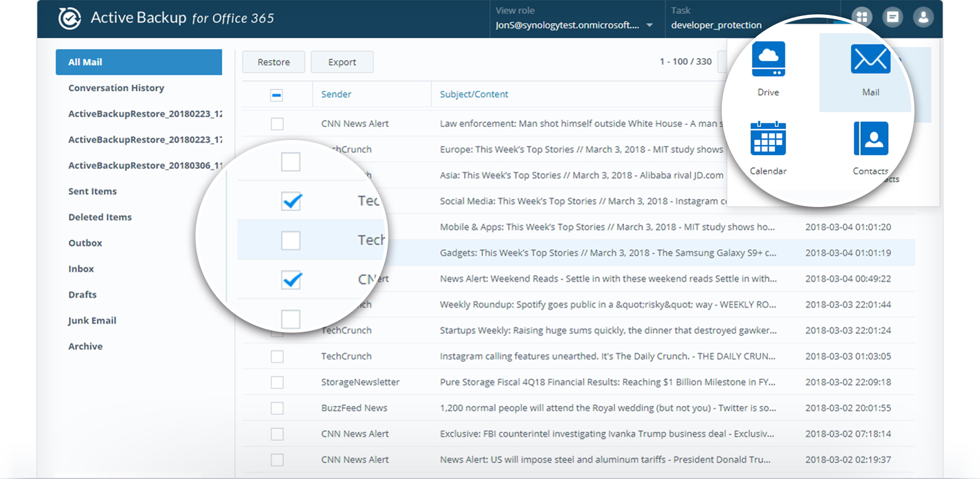Open ActiveBackupRestore_20180223_17 folder

point(145,139)
